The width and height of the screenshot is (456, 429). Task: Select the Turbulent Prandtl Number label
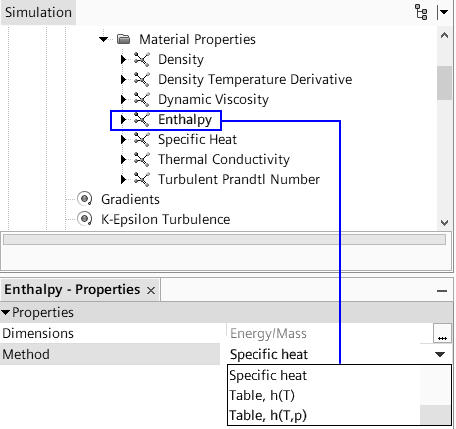[x=239, y=179]
